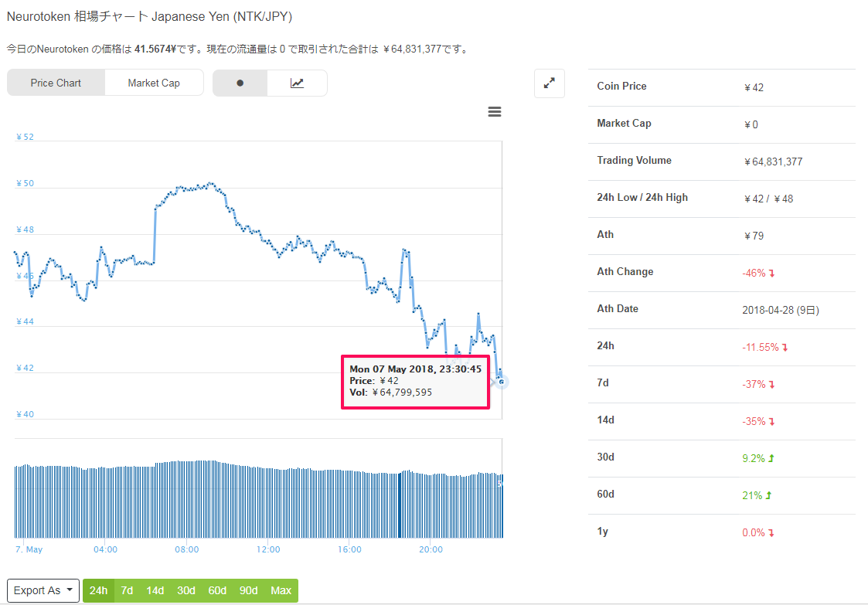Select the 24h time range
Screen dimensions: 868x605
(x=98, y=590)
